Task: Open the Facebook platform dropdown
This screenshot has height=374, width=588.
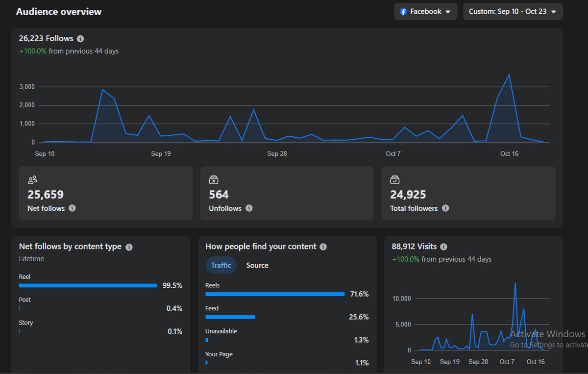Action: [425, 11]
